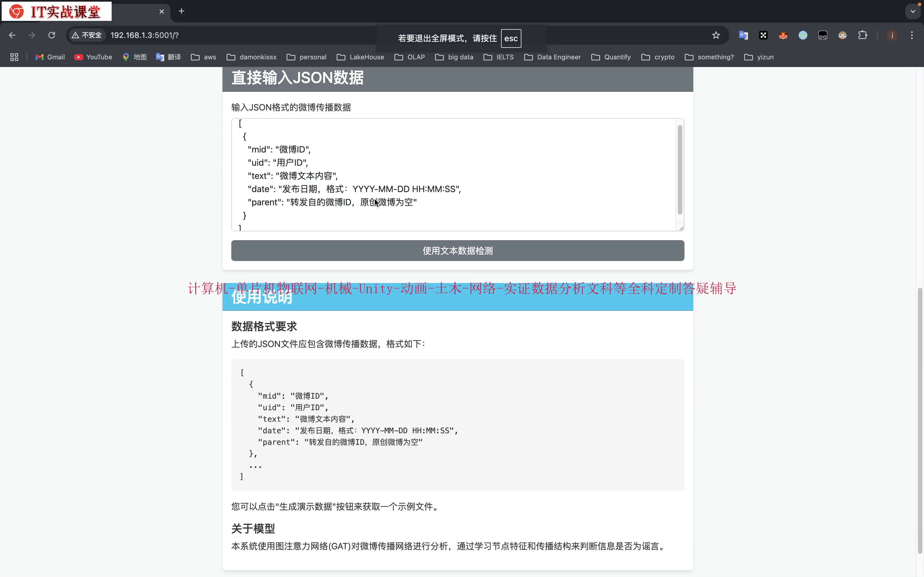Close the current browser tab
This screenshot has height=577, width=924.
pyautogui.click(x=161, y=12)
